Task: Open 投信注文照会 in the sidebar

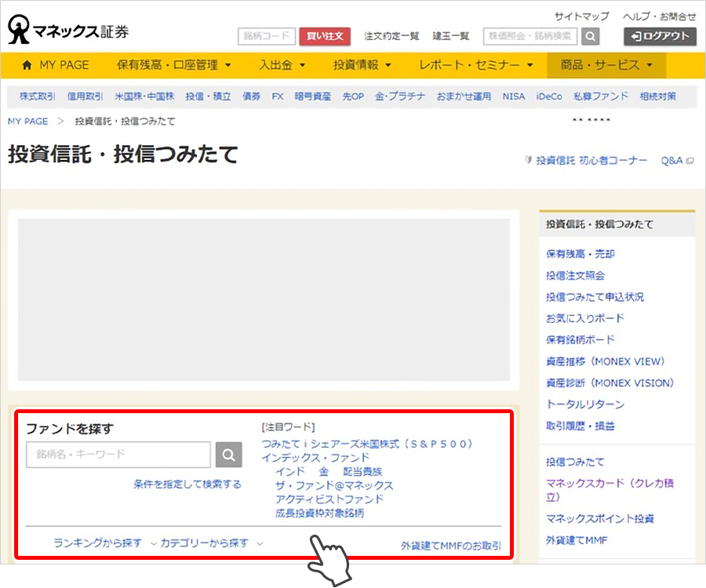Action: pyautogui.click(x=576, y=276)
